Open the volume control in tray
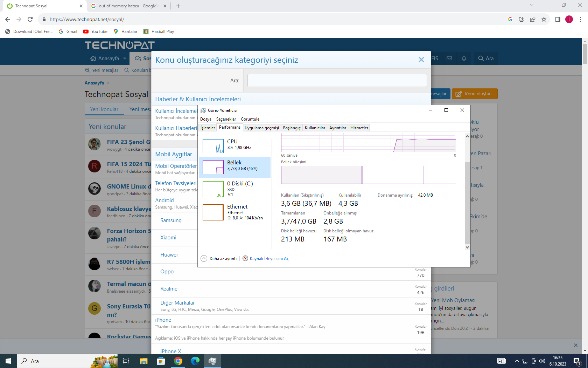Viewport: 588px width, 368px height. (542, 361)
